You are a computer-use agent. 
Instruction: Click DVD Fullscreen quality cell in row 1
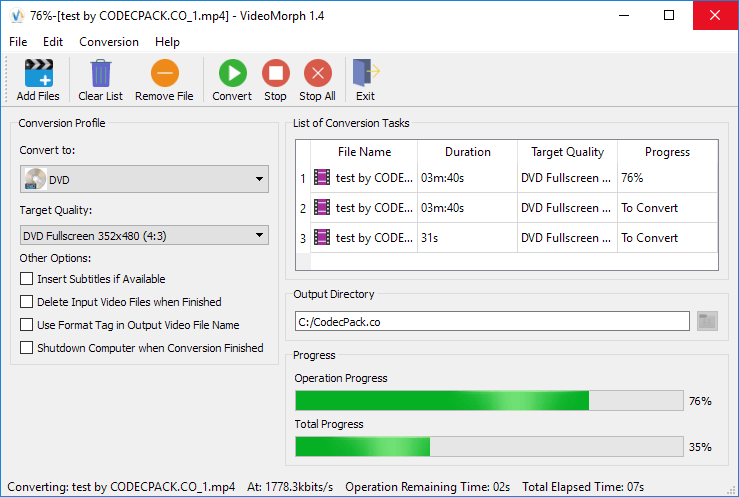click(x=567, y=178)
